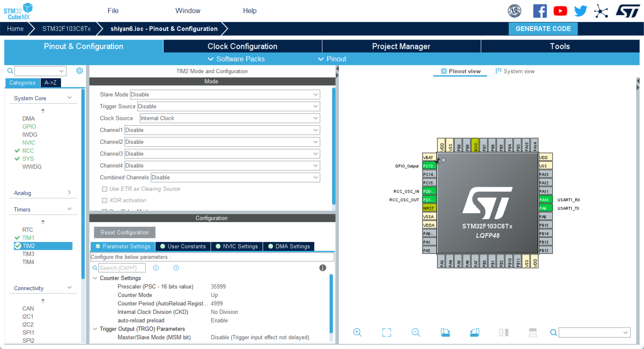Open the DMA Settings tab
Viewport: 644px width, 349px height.
point(289,246)
